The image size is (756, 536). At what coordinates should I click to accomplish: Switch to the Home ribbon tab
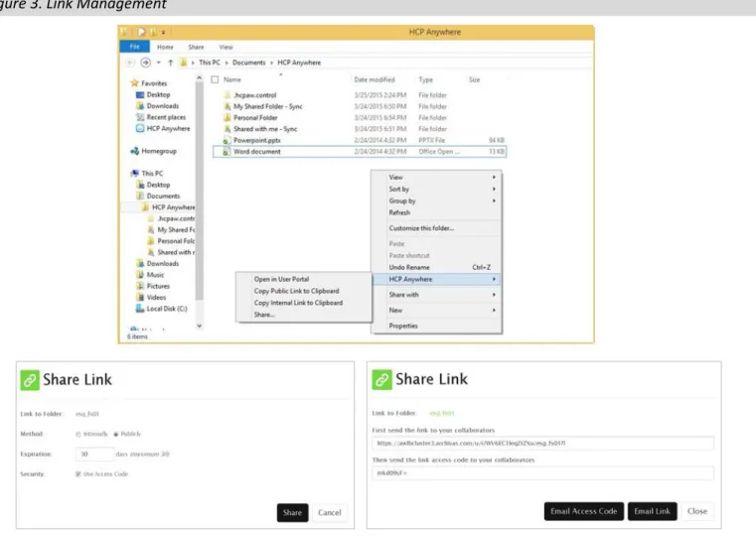[x=165, y=48]
